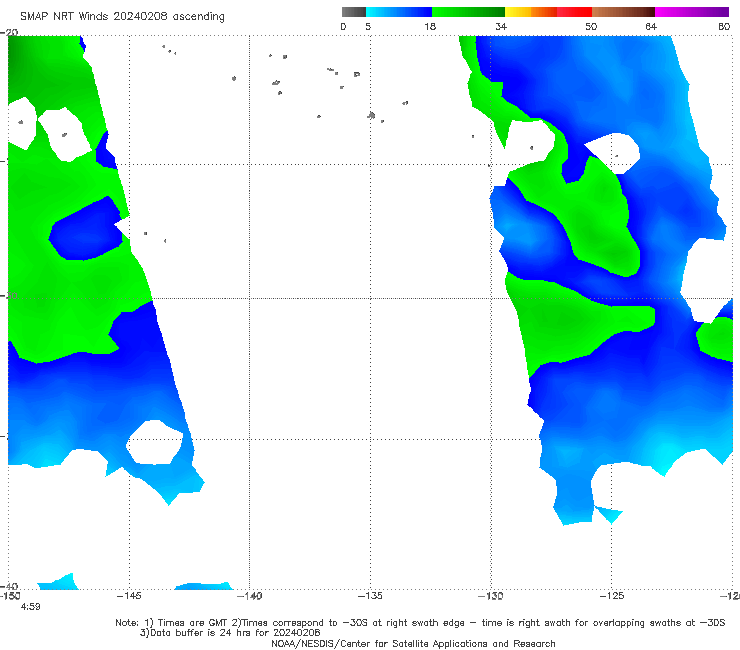Image resolution: width=740 pixels, height=650 pixels.
Task: Click the longitude label '-125'
Action: 612,596
